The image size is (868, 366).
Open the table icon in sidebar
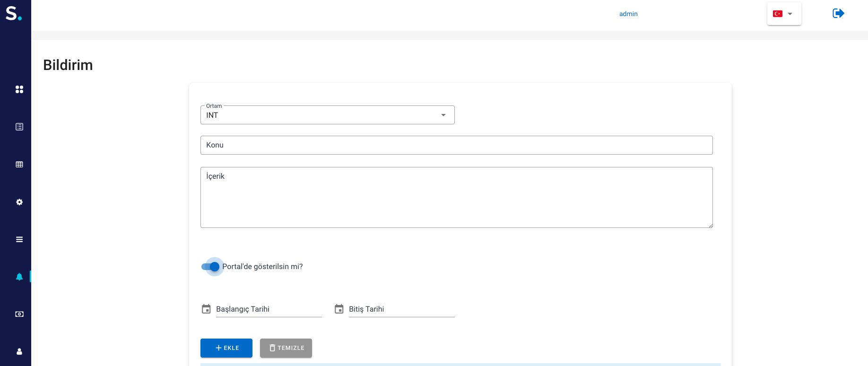click(19, 165)
